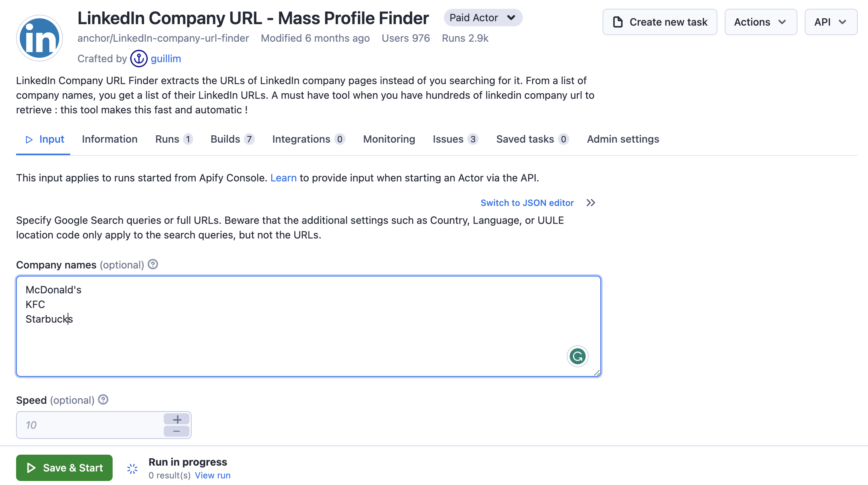
Task: Switch to the Issues tab
Action: (x=455, y=139)
